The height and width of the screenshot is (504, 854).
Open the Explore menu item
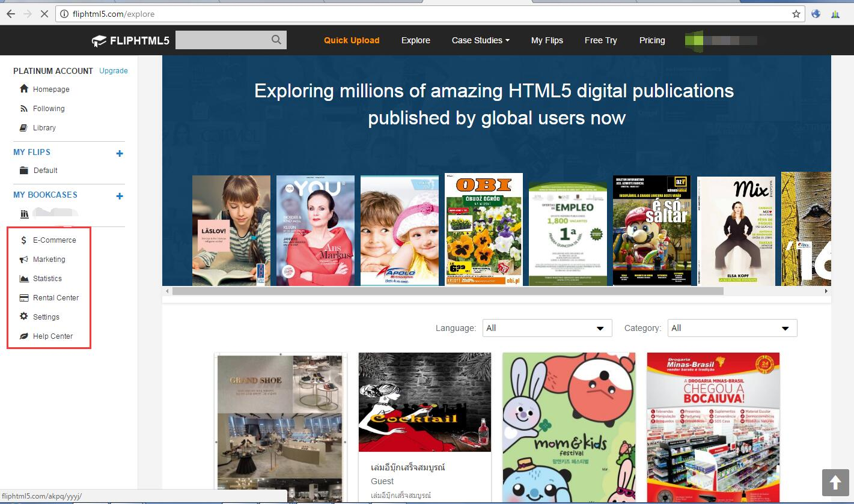click(416, 40)
